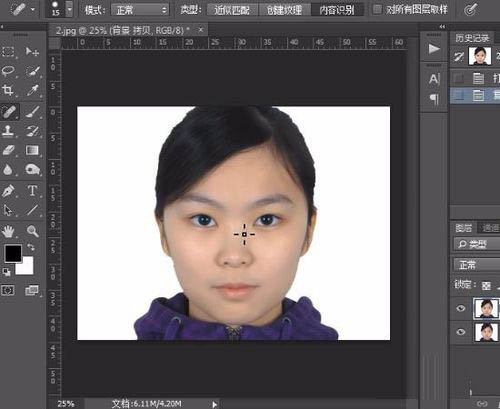Enable 对所有图层取样 checkbox
Image resolution: width=500 pixels, height=409 pixels.
(x=377, y=10)
